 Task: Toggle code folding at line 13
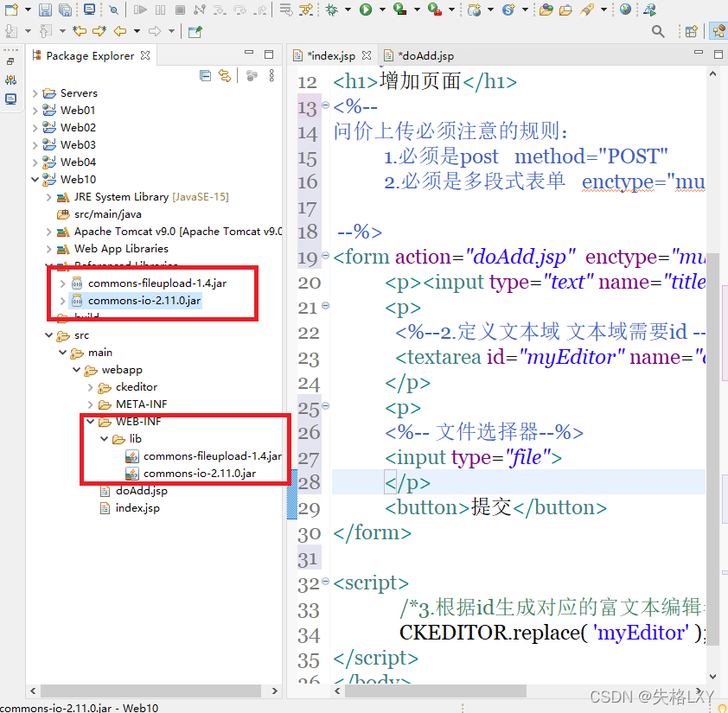[325, 105]
